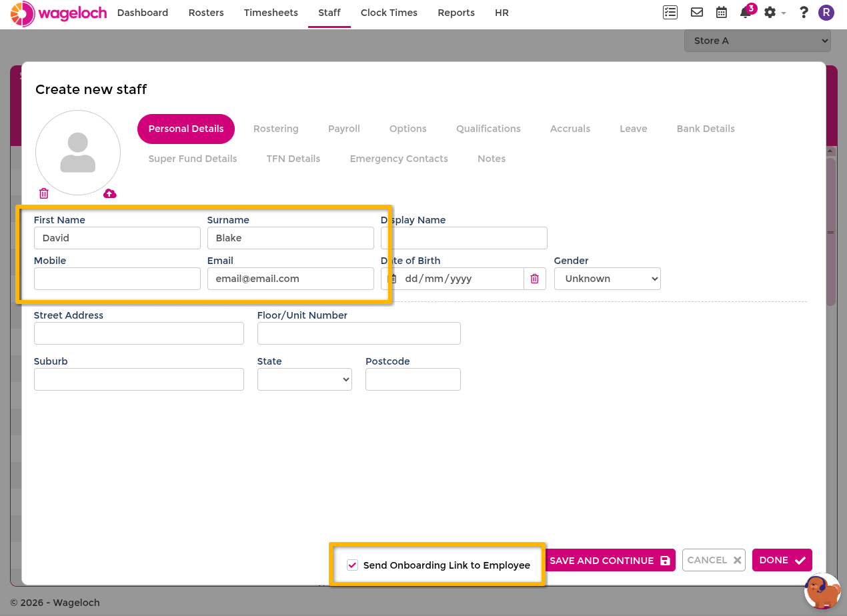This screenshot has width=847, height=616.
Task: Click the Save and Continue button
Action: pos(610,561)
